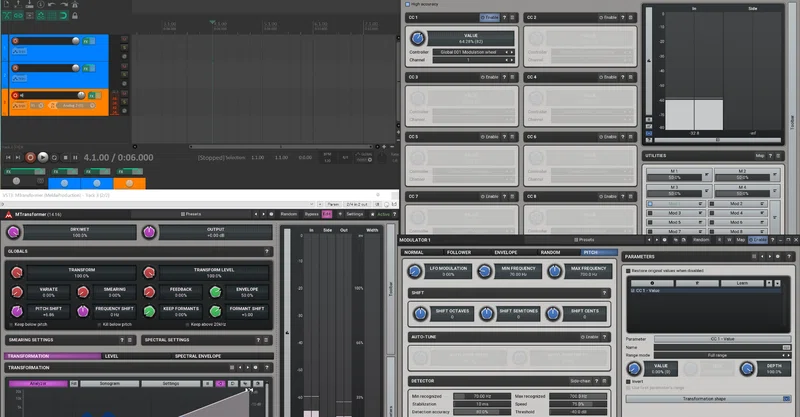Switch to the ENVELOPE modulator tab
The height and width of the screenshot is (417, 800).
(506, 252)
